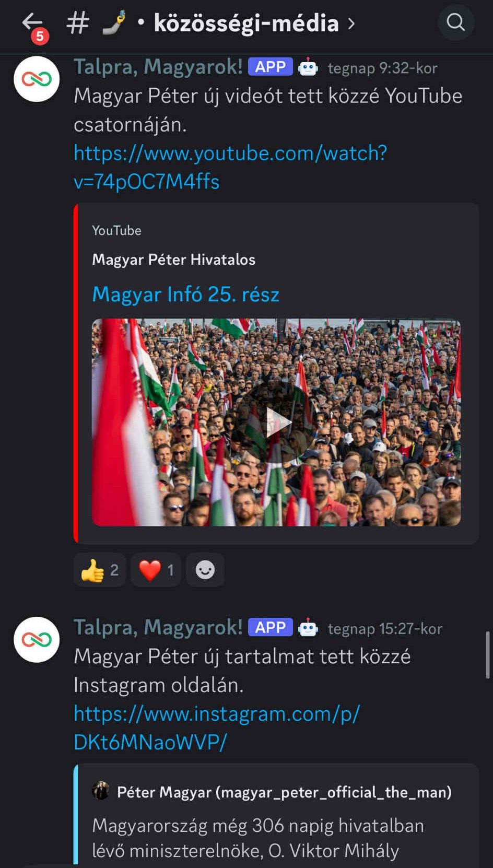Play the YouTube video in embed

[x=276, y=422]
